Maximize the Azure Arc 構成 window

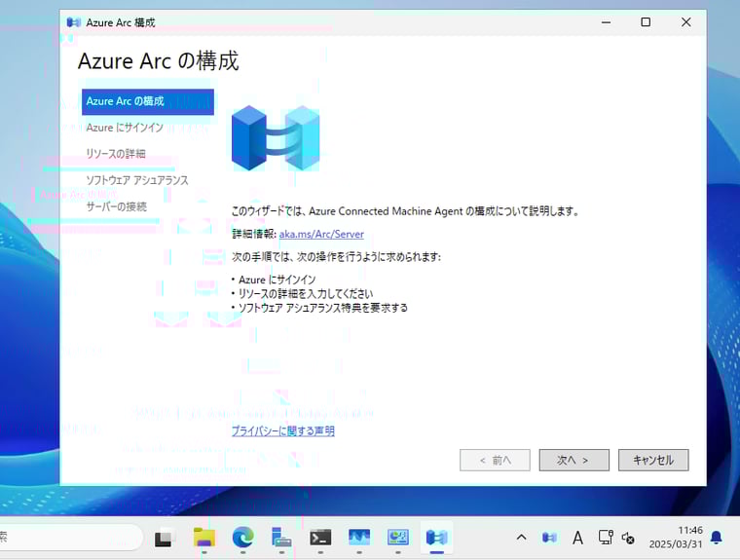646,22
